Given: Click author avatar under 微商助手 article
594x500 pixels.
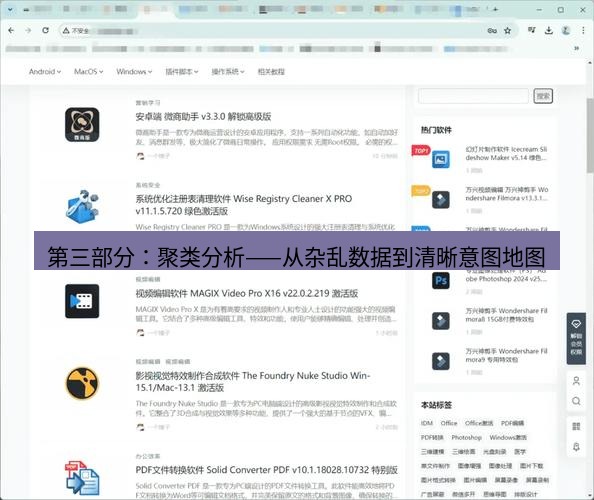Looking at the screenshot, I should [x=140, y=156].
